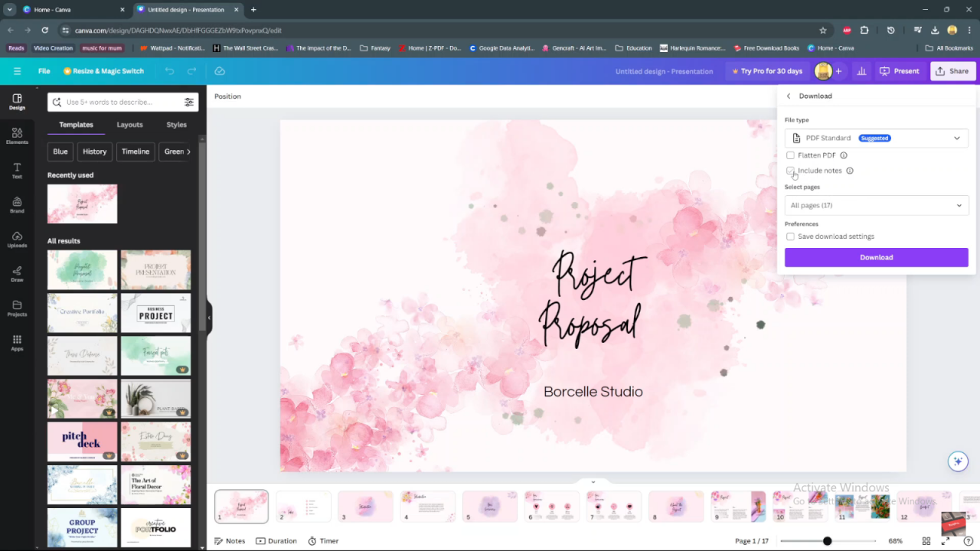Open the File type PDF Standard dropdown
The width and height of the screenshot is (980, 551).
tap(877, 138)
